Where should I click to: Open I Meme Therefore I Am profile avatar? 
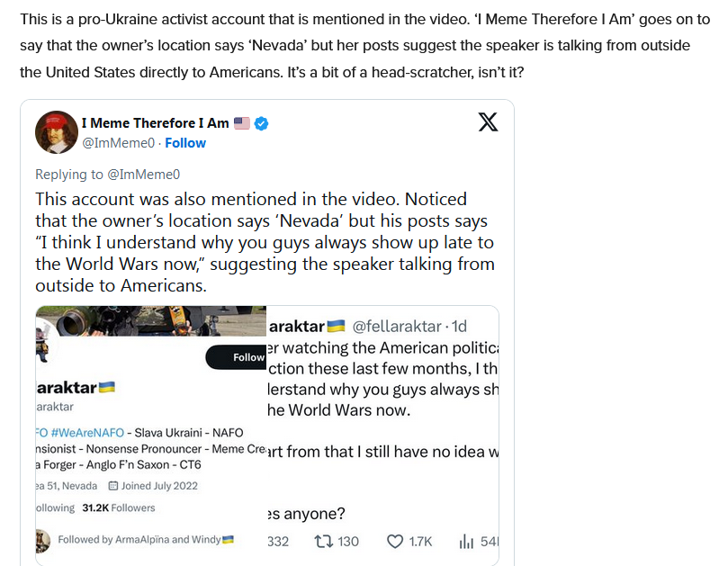click(56, 132)
